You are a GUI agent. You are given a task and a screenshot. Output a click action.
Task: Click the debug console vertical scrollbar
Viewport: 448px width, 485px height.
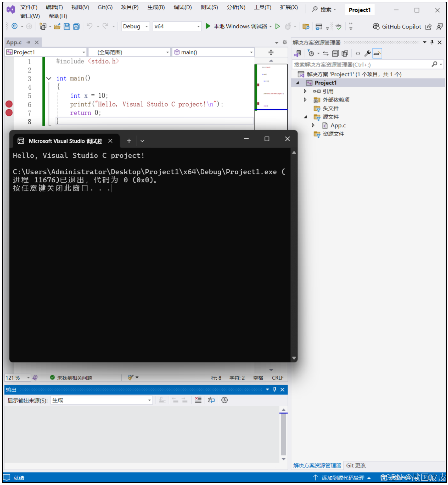(294, 255)
